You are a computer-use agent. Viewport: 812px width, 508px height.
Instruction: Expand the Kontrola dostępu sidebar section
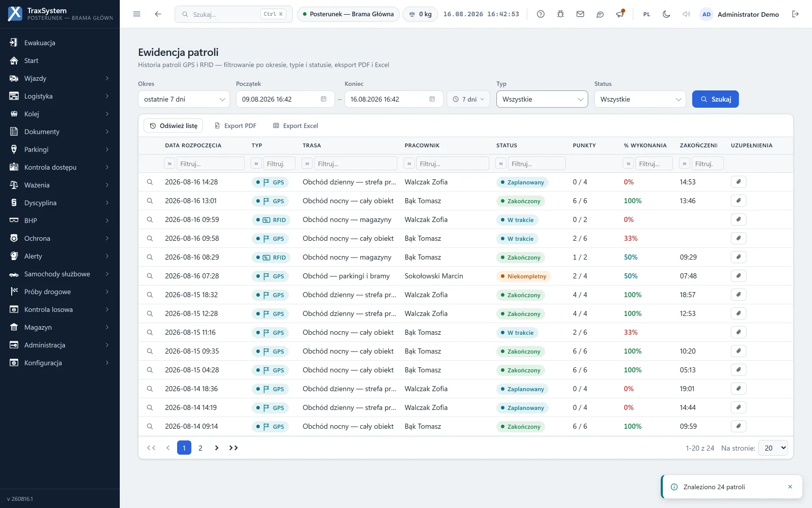coord(60,167)
